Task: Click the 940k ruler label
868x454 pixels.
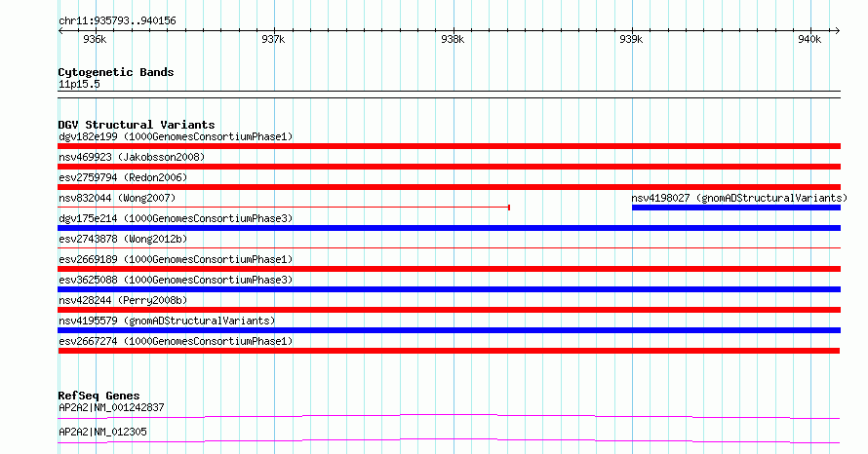Action: (x=809, y=39)
